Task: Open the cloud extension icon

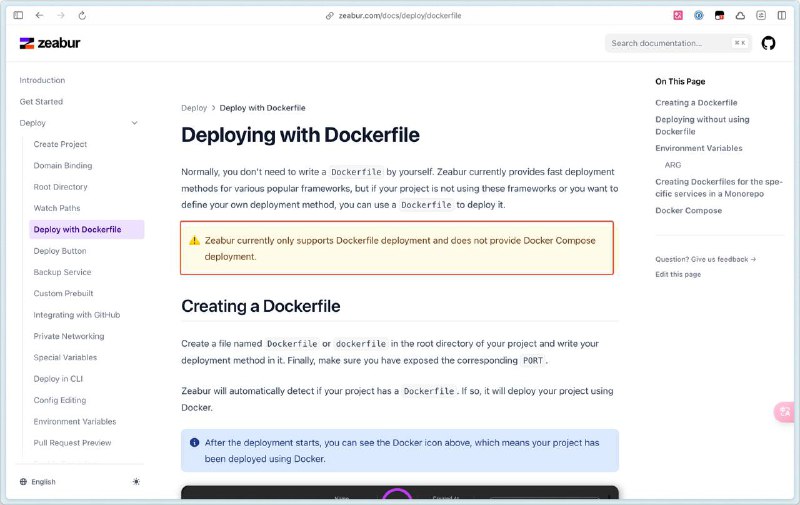Action: pos(740,15)
